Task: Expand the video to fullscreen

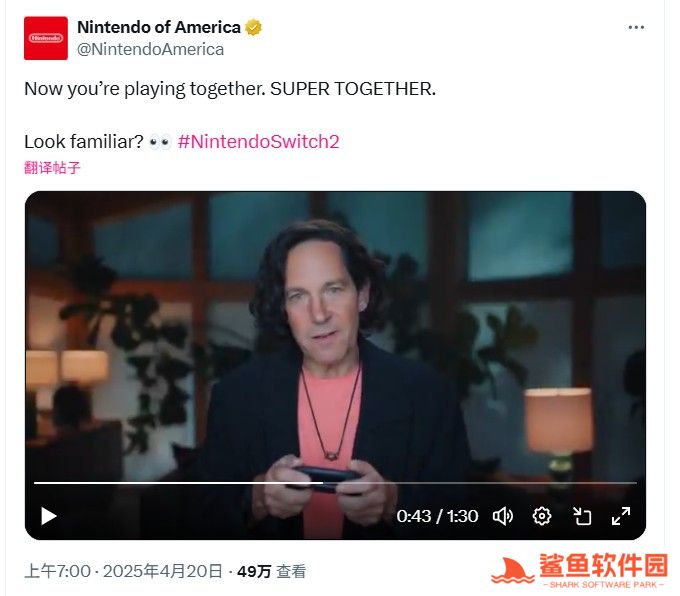Action: [621, 516]
